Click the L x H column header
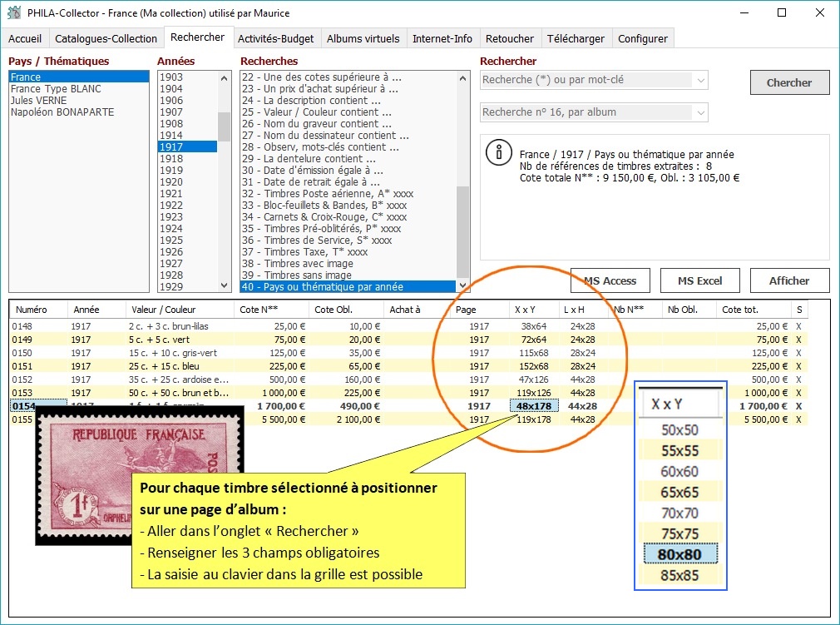Viewport: 840px width, 625px height. (582, 310)
